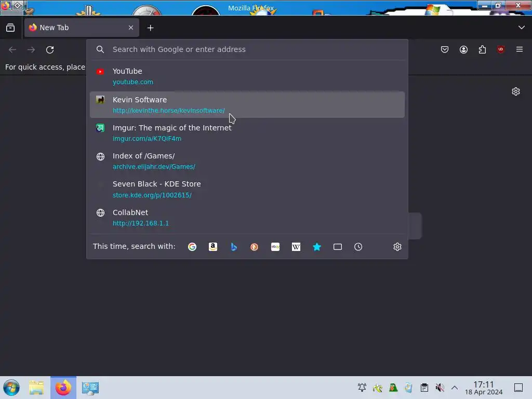Image resolution: width=532 pixels, height=399 pixels.
Task: Open system settings taskbar icon
Action: (x=90, y=388)
